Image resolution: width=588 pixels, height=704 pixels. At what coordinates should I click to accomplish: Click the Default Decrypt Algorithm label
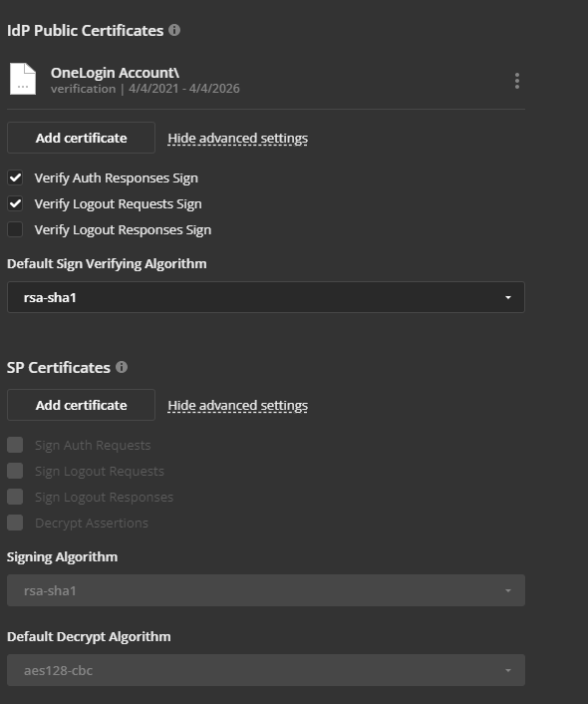click(89, 636)
